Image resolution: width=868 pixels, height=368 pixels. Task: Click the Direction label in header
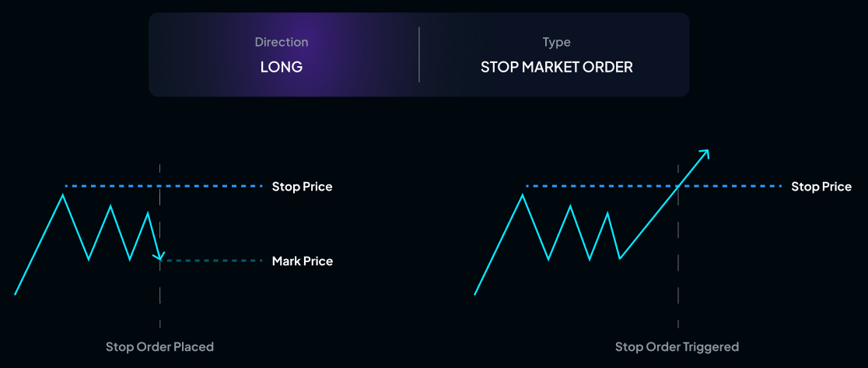click(x=282, y=42)
